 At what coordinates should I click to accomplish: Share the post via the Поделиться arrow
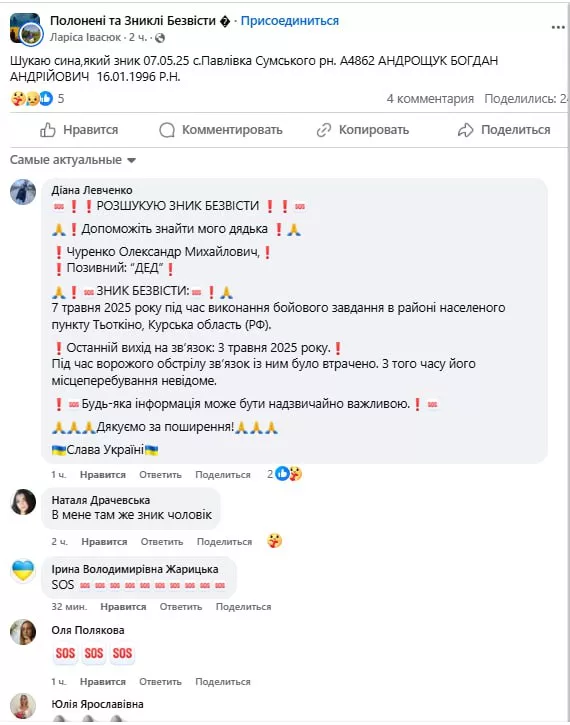504,130
